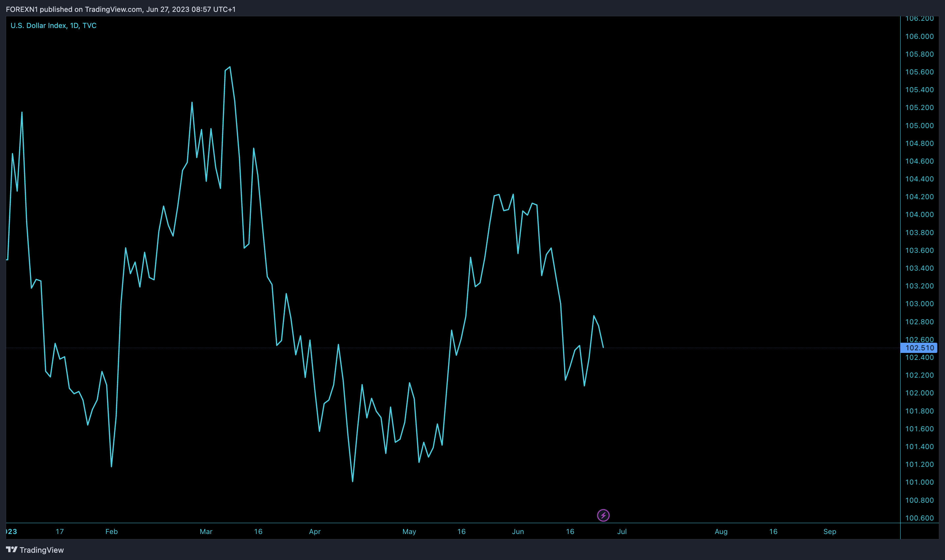The width and height of the screenshot is (945, 560).
Task: Click the Mar label on time axis
Action: click(x=206, y=531)
